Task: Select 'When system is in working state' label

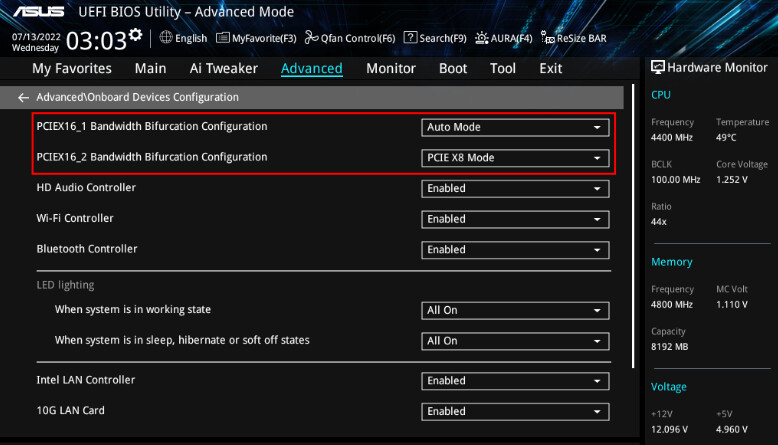Action: click(x=133, y=310)
